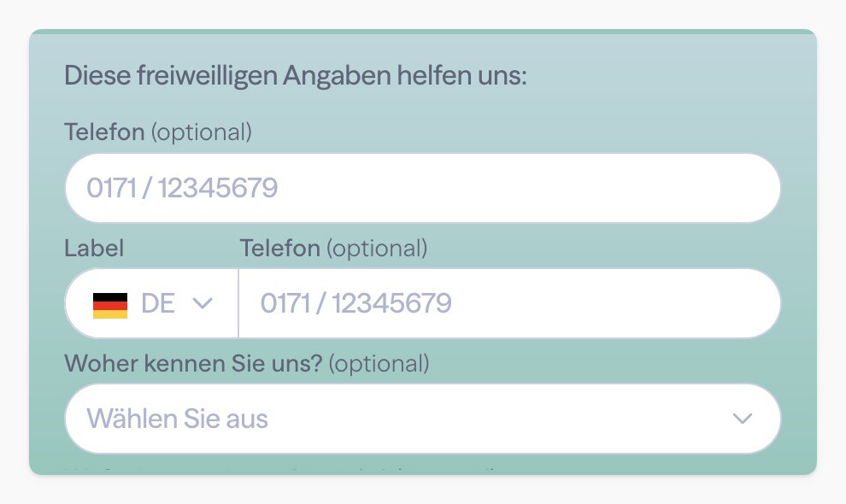Click the heading "Diese freiwilligen Angaben helfen uns:"
This screenshot has height=504, width=846.
point(296,76)
